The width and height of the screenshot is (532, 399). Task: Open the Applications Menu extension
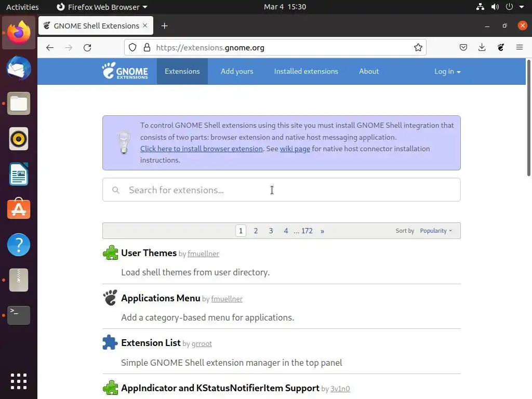pyautogui.click(x=161, y=298)
